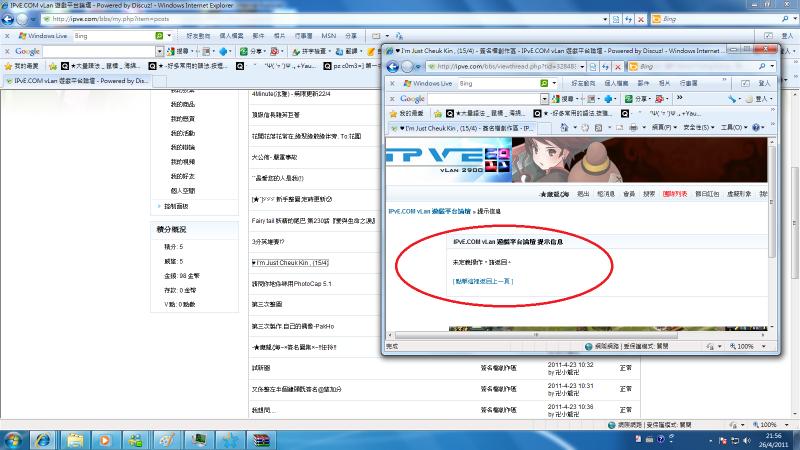Click the back arrow in the front browser window
Viewport: 800px width, 450px height.
pyautogui.click(x=392, y=66)
